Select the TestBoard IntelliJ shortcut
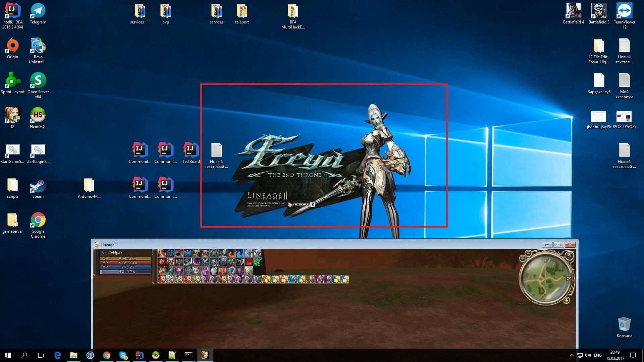 [191, 153]
